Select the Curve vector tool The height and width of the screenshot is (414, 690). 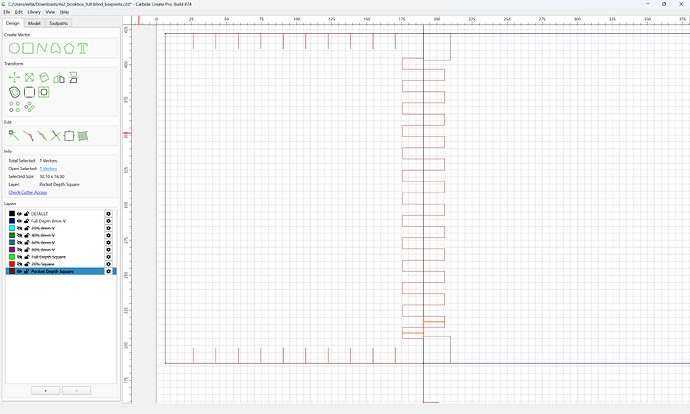pos(55,48)
